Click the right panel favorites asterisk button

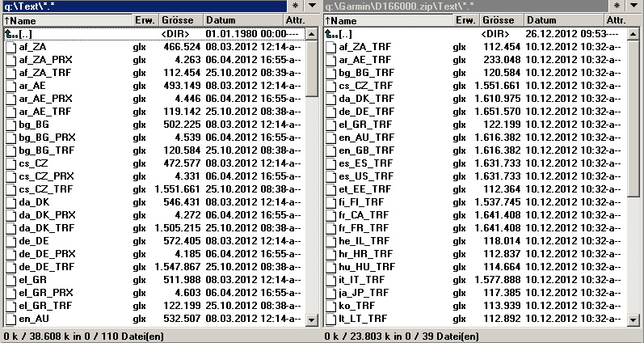617,6
